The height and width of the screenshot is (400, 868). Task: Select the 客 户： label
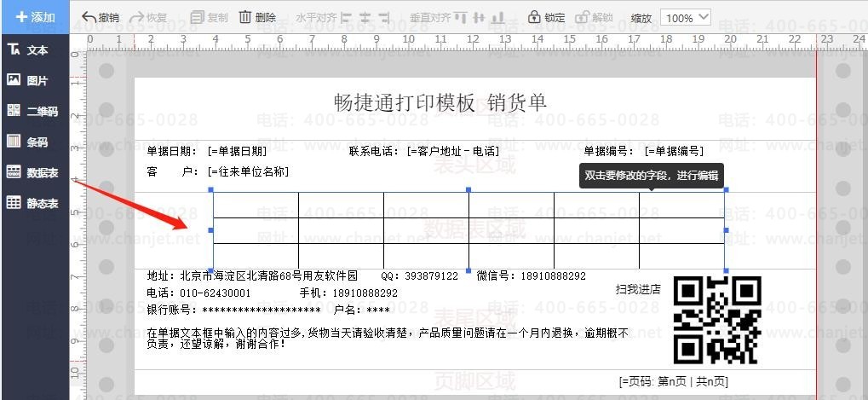(172, 171)
